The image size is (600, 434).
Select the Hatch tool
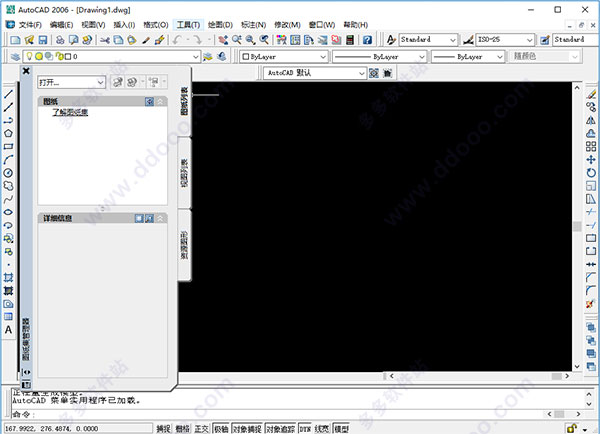tap(8, 277)
